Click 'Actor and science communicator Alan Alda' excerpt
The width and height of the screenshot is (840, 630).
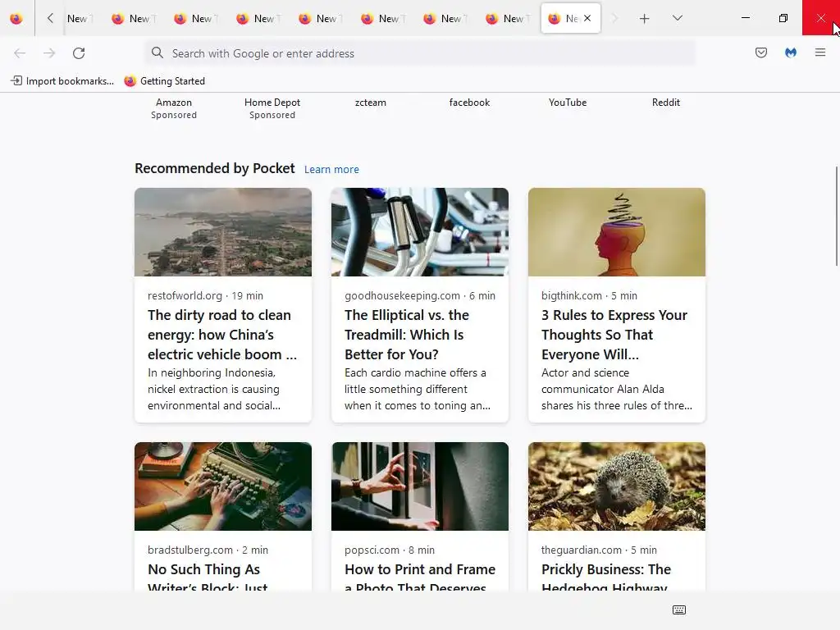click(x=617, y=390)
